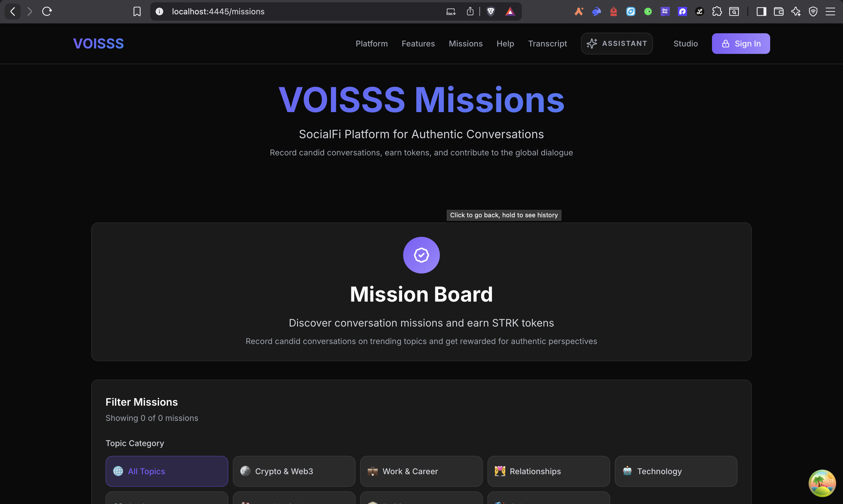The height and width of the screenshot is (504, 843).
Task: Open the Assistant button
Action: 616,44
